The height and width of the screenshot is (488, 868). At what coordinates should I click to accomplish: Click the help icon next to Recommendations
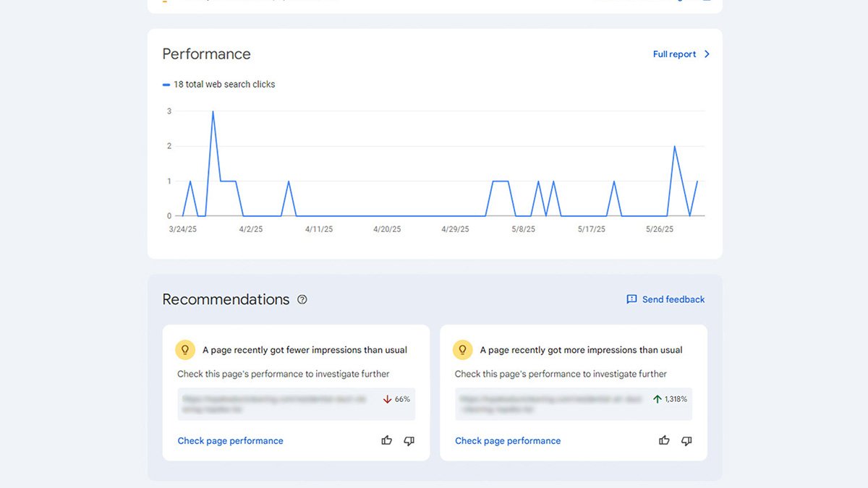point(302,299)
